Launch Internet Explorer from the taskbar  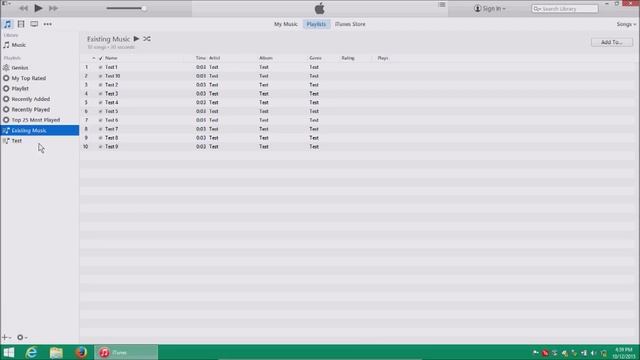coord(31,352)
